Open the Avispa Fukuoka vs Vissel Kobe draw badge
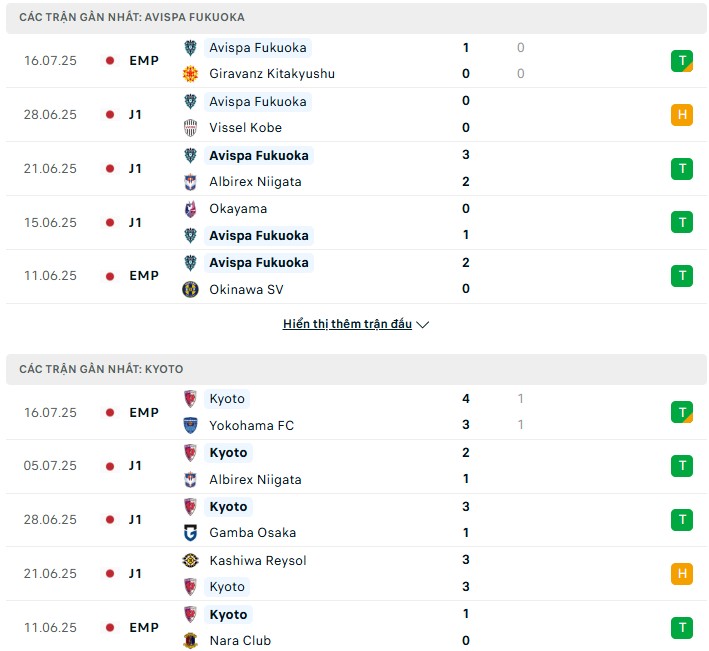The image size is (709, 651). (682, 114)
